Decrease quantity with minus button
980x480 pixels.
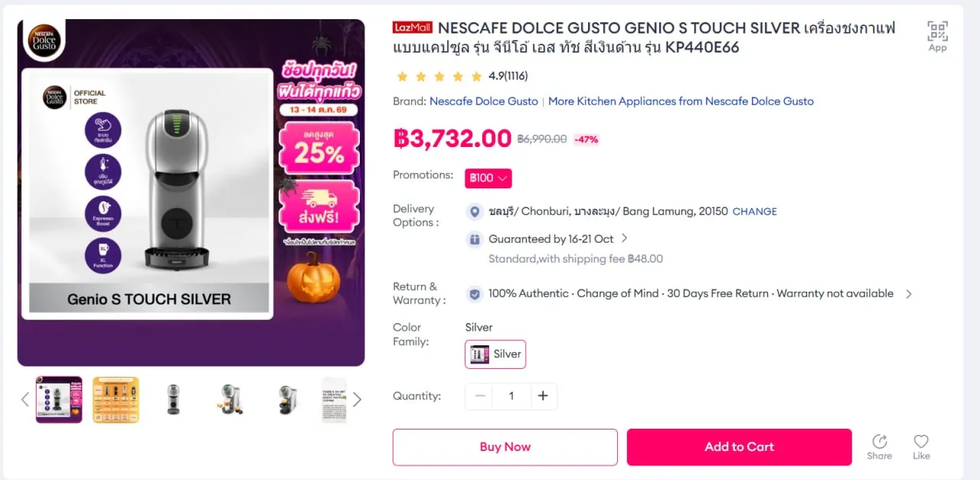point(480,396)
